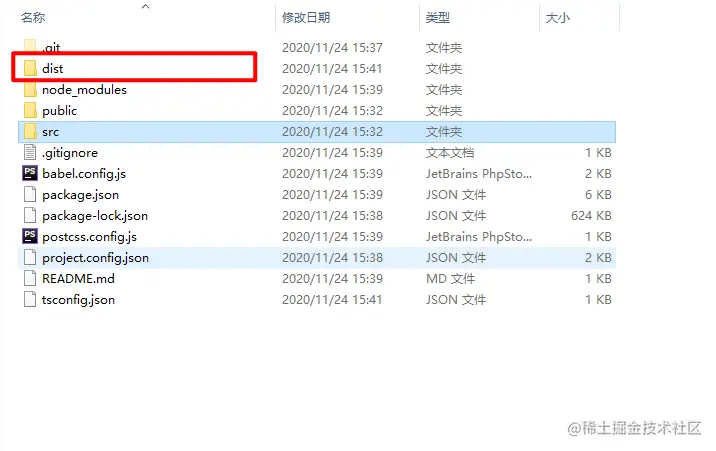Click the .gitignore text document icon
716x451 pixels.
click(x=30, y=152)
